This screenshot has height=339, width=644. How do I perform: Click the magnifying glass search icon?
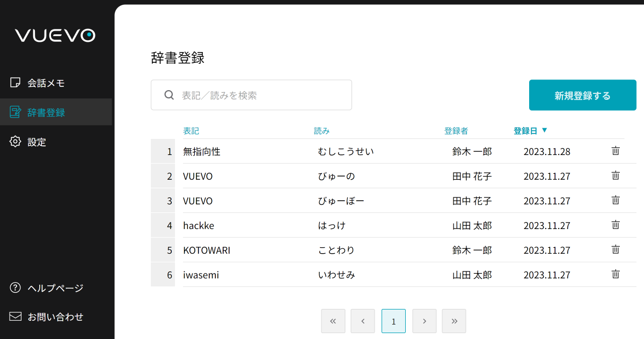point(169,94)
